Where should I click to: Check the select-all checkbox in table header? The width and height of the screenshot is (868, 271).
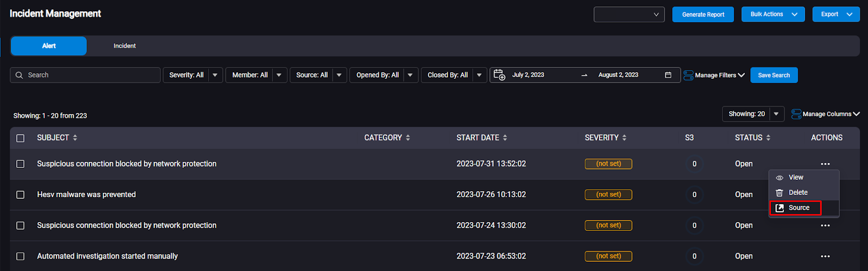tap(21, 138)
